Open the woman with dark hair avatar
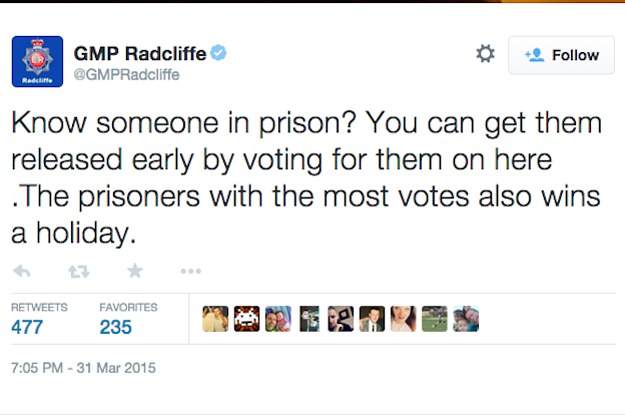The image size is (625, 415). pos(403,319)
